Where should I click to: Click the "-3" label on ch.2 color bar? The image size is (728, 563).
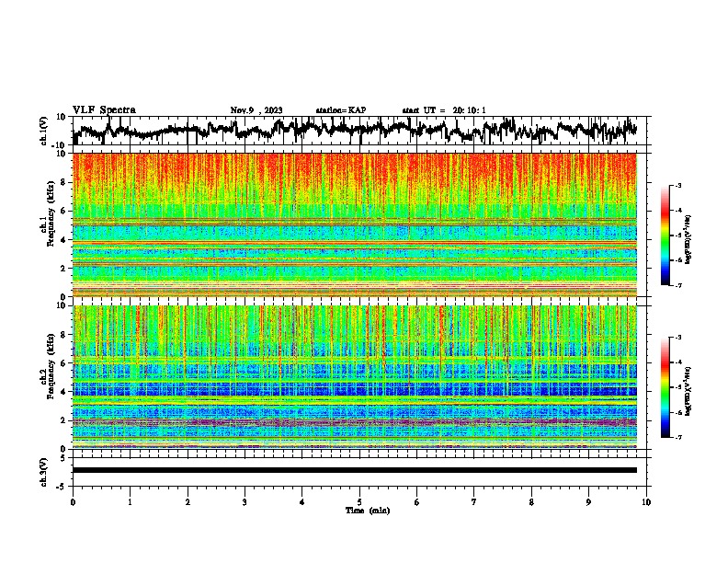pos(678,338)
